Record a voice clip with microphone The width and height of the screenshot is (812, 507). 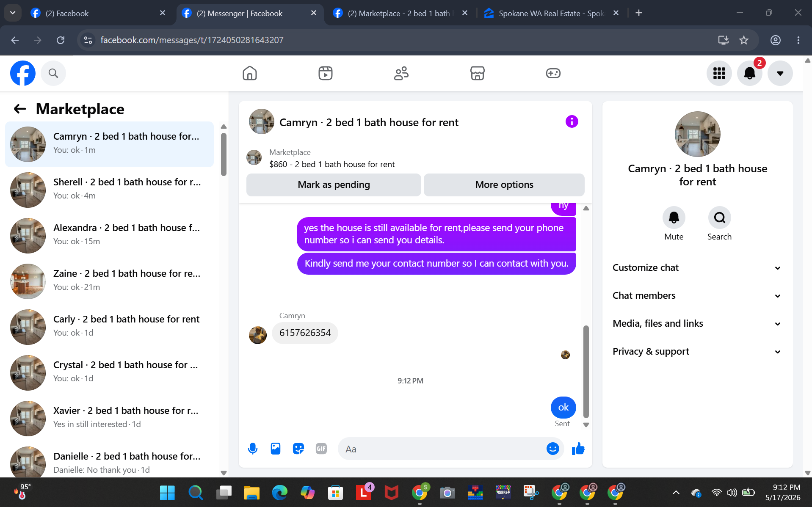point(253,449)
